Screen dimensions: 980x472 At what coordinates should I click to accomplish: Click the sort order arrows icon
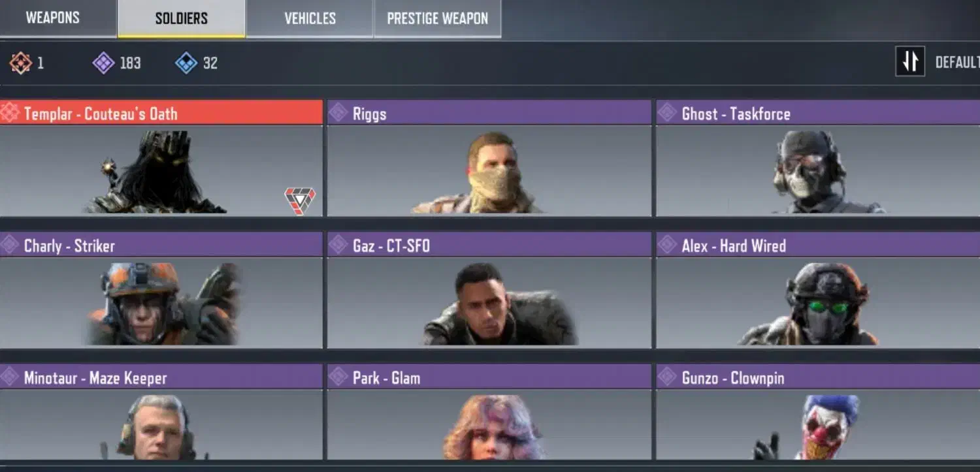pos(910,61)
